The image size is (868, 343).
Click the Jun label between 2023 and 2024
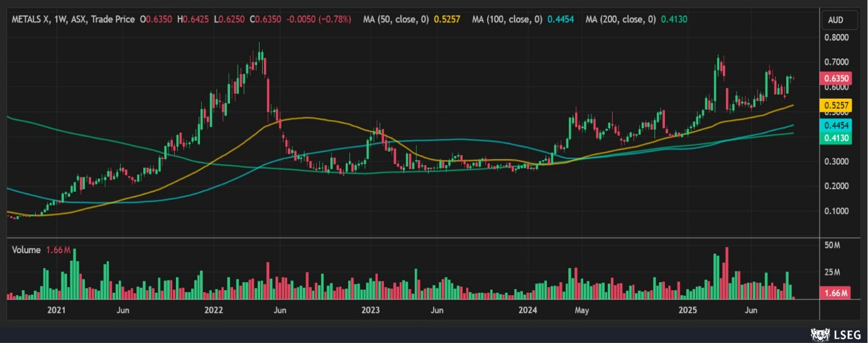pyautogui.click(x=437, y=310)
